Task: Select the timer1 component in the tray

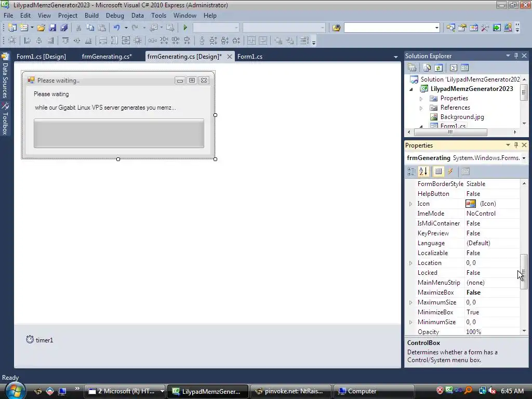Action: pyautogui.click(x=39, y=340)
